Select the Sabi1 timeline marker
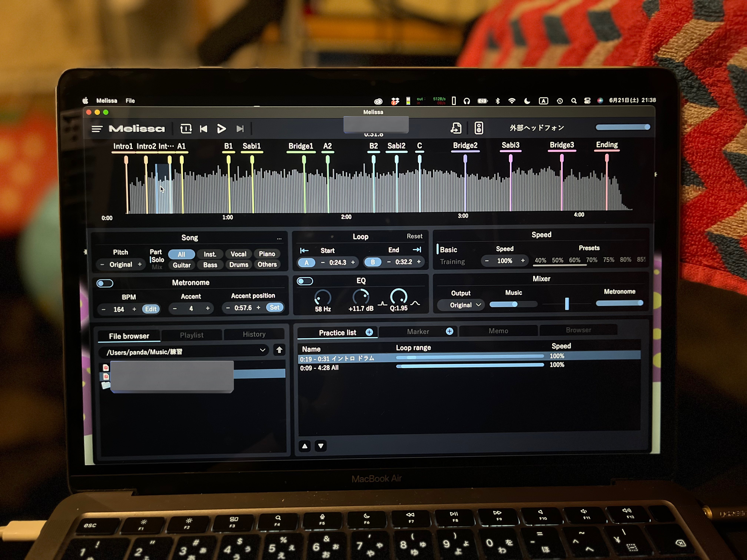Screen dimensions: 747x560 (x=252, y=146)
